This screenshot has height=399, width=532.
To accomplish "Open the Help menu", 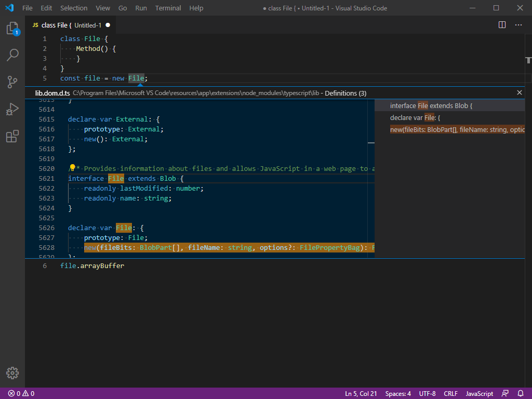I will 196,8.
